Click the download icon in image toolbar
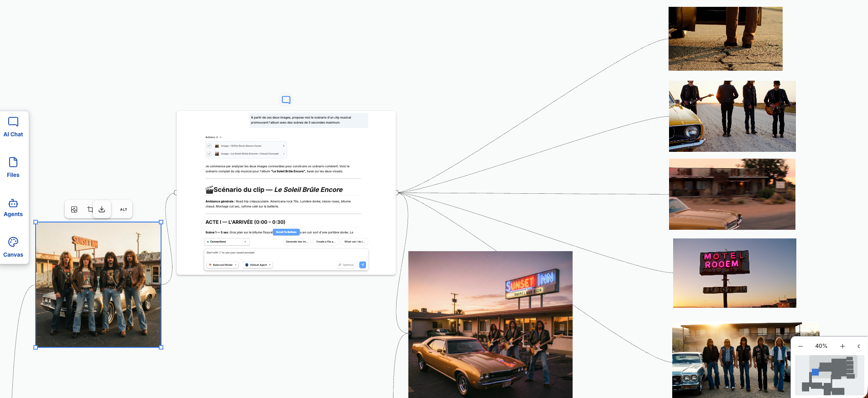The height and width of the screenshot is (398, 868). coord(102,209)
